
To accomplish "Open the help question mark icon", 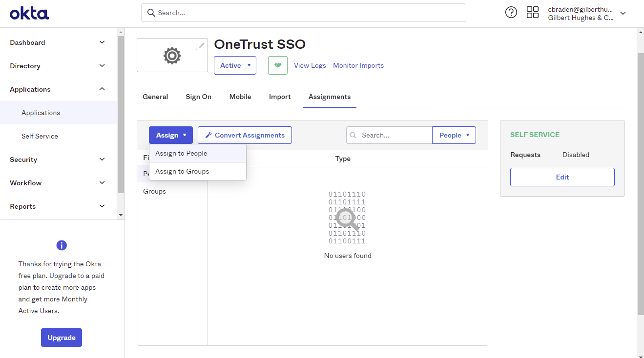I will coord(511,12).
